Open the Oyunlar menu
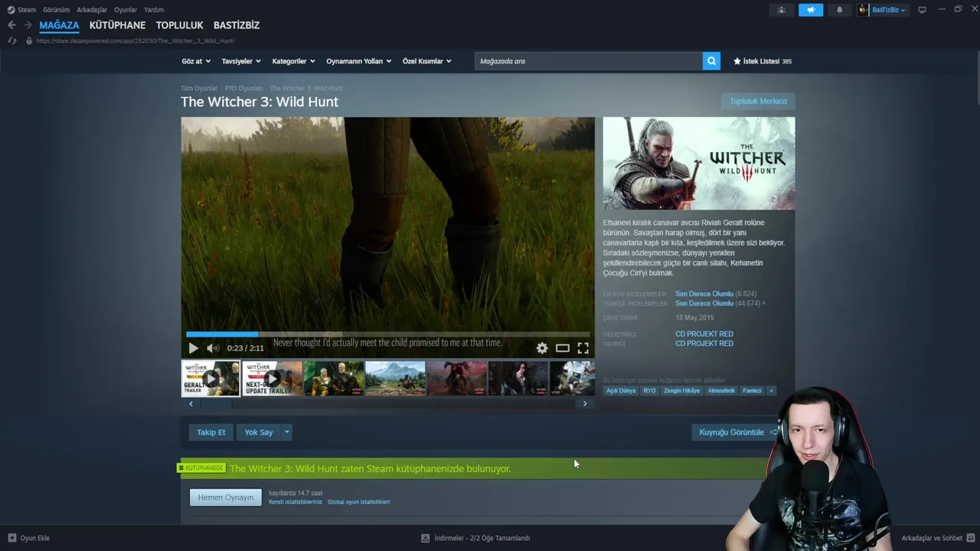 [x=126, y=10]
